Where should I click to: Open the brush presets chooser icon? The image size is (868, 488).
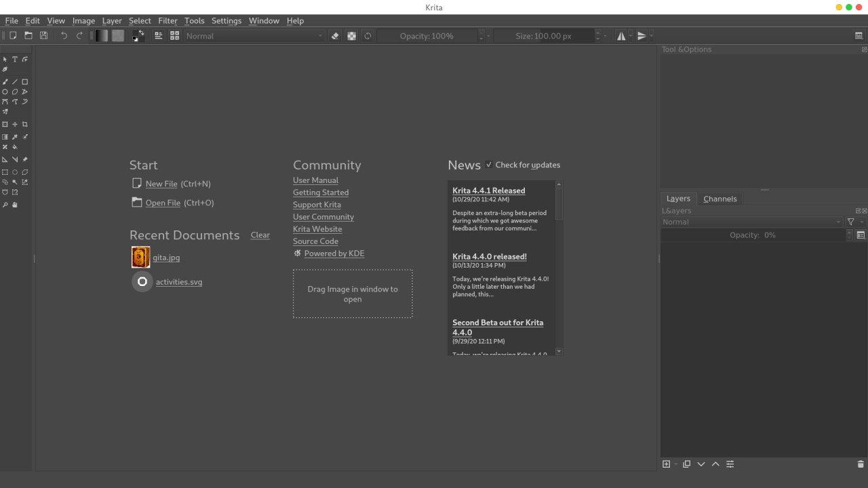point(175,36)
